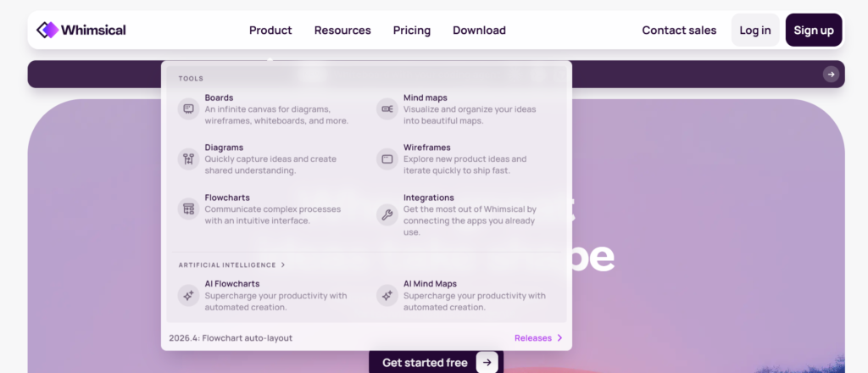Click the Wireframes icon
Viewport: 868px width, 373px height.
387,159
